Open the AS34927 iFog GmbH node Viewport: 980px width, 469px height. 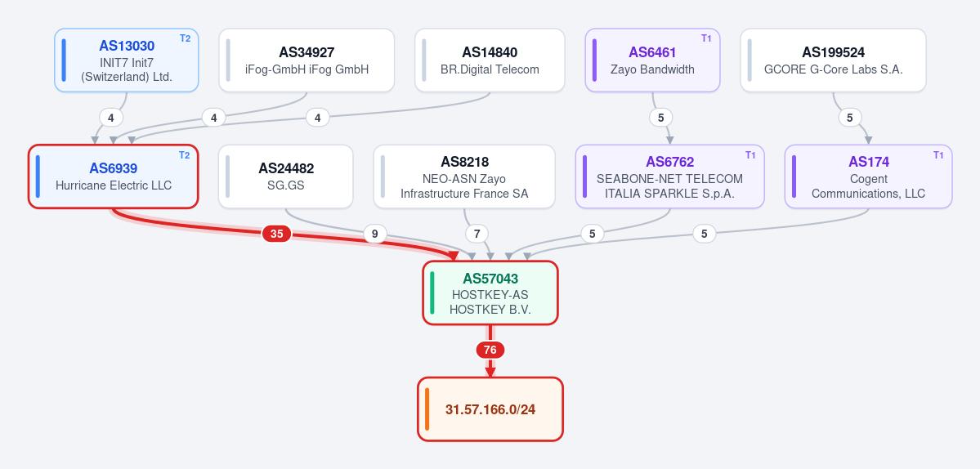pyautogui.click(x=307, y=60)
